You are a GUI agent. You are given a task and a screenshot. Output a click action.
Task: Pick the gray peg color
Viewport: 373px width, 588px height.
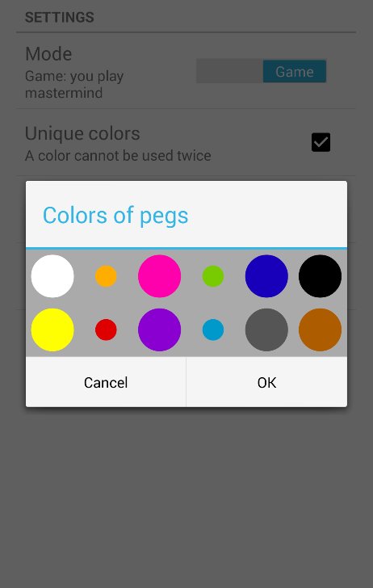tap(266, 330)
